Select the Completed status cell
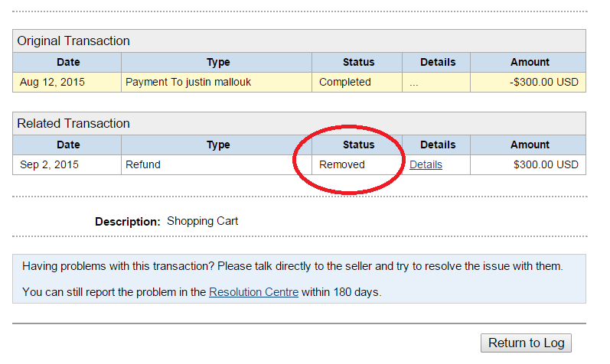 (x=344, y=82)
